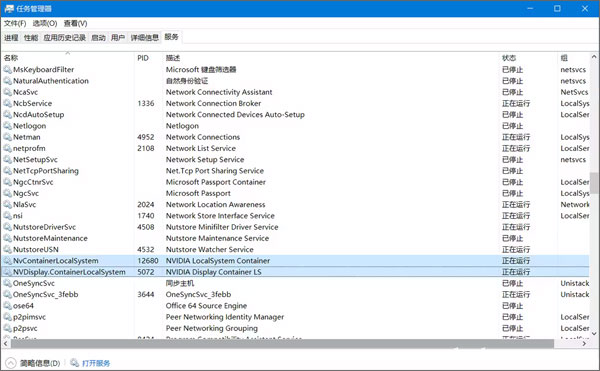Switch to the 性能 tab
The height and width of the screenshot is (371, 600).
pos(31,37)
